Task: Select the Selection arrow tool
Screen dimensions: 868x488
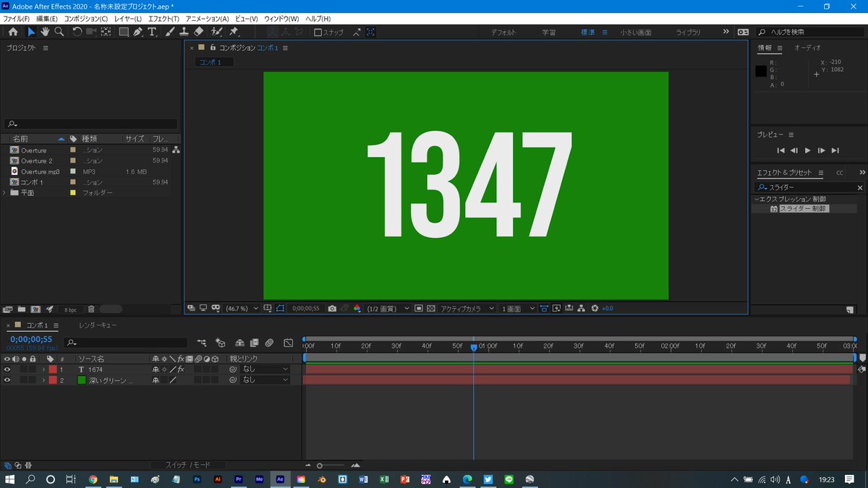Action: [x=31, y=32]
